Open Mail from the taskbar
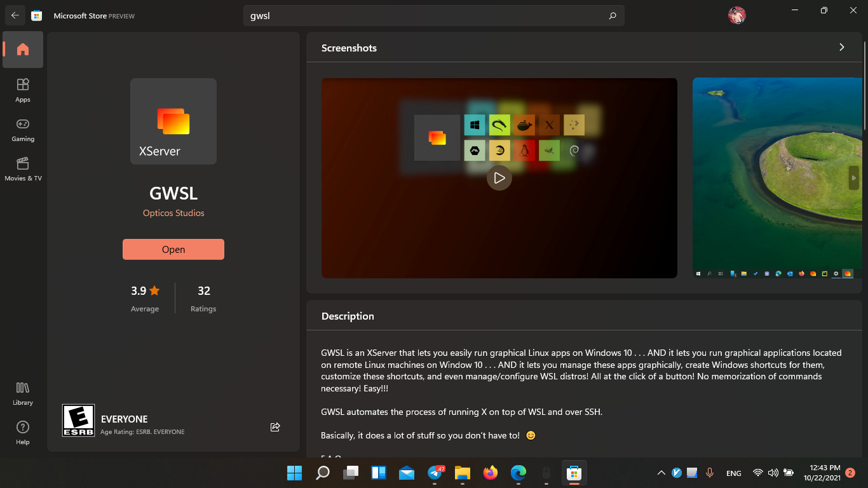Screen dimensions: 868x488 (x=407, y=473)
